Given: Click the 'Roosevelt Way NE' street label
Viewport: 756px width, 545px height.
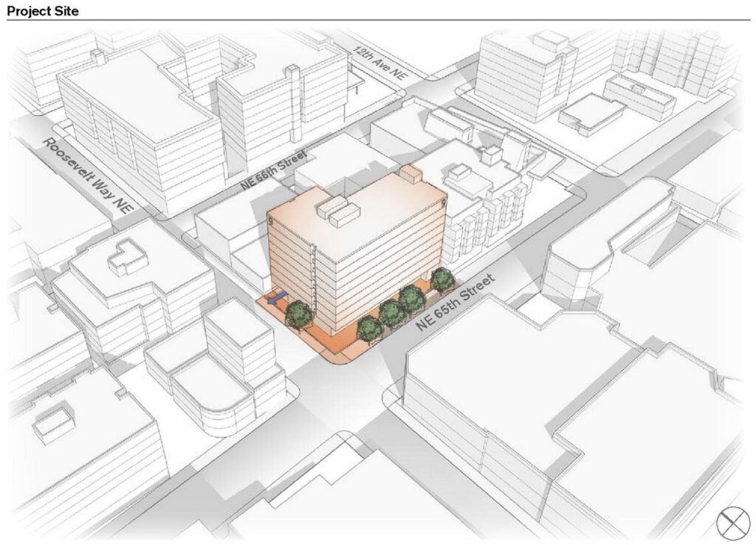Looking at the screenshot, I should pos(87,176).
